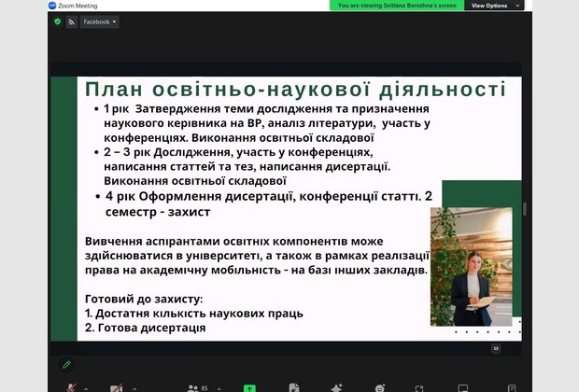Click the green encryption shield icon
Image resolution: width=579 pixels, height=392 pixels.
pyautogui.click(x=57, y=21)
